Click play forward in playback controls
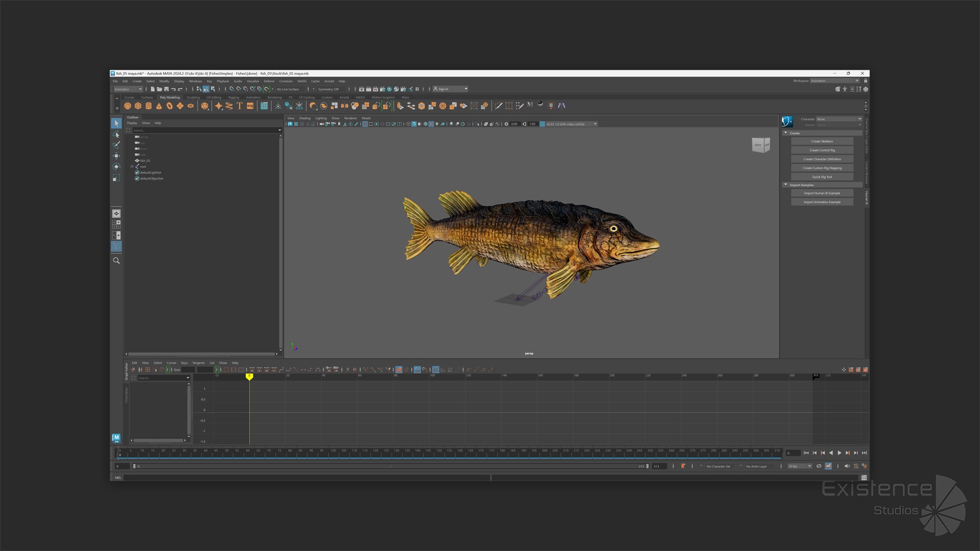 (x=840, y=453)
